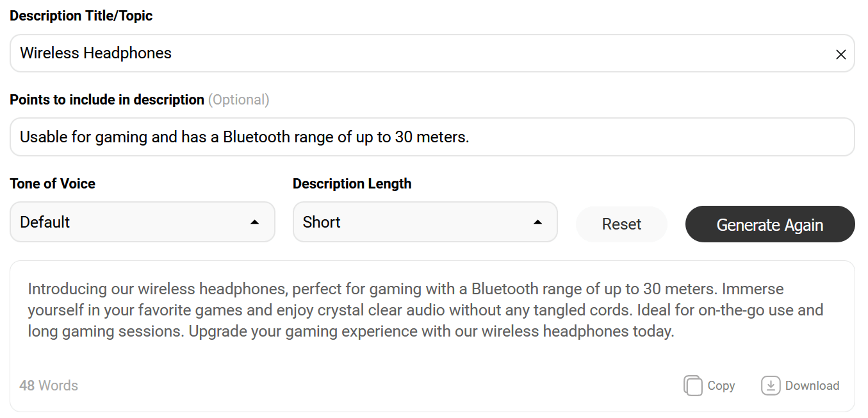The image size is (868, 418).
Task: Click the Copy text label
Action: click(x=721, y=385)
